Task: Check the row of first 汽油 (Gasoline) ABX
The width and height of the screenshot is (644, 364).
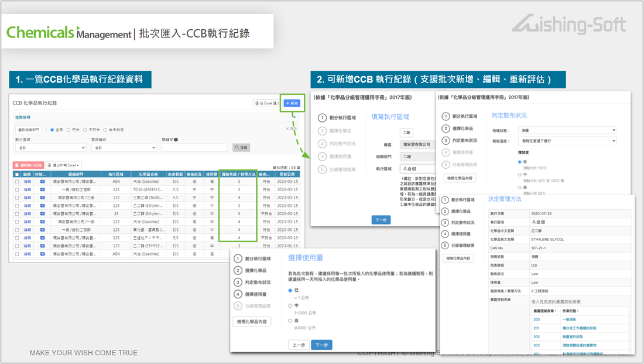Action: (x=17, y=181)
